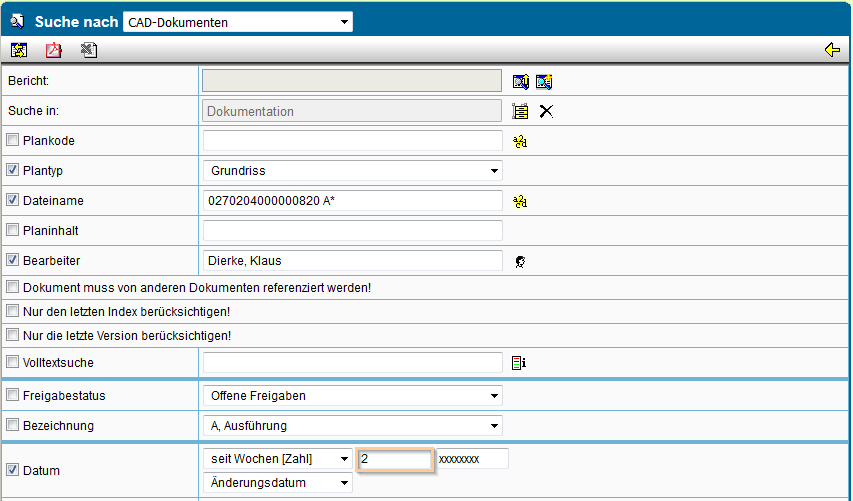The width and height of the screenshot is (853, 501).
Task: Uncheck the Plantyp checkbox
Action: [x=13, y=170]
